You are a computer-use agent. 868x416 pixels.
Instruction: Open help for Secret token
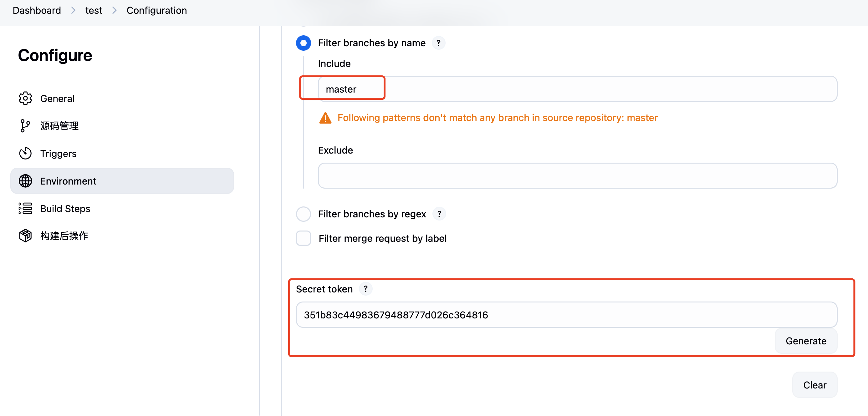[x=365, y=289]
